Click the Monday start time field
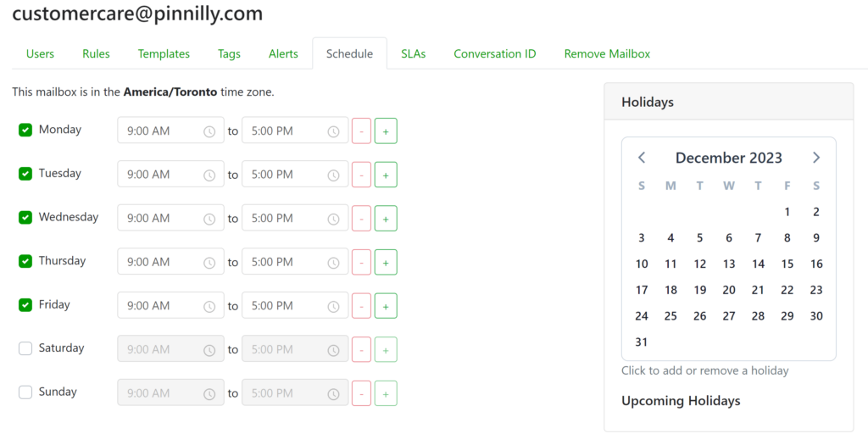This screenshot has width=868, height=445. point(170,131)
